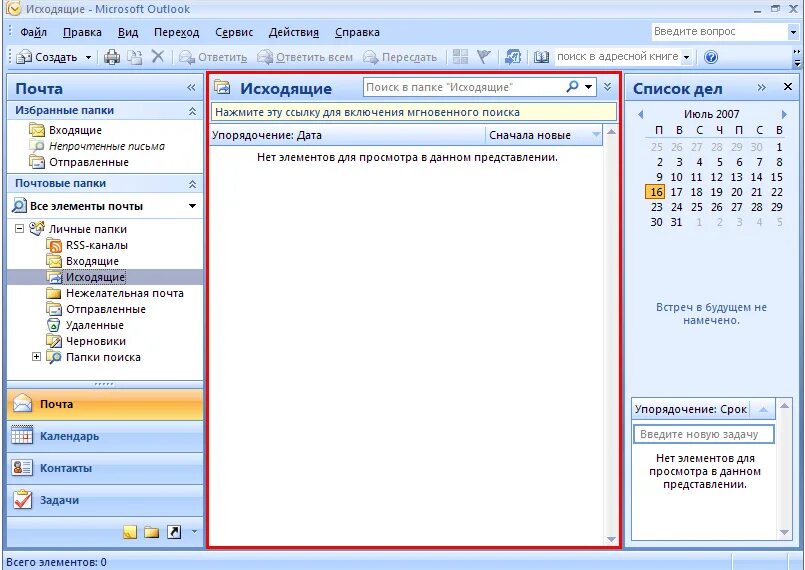Open the Вид menu
The image size is (805, 570).
pos(128,32)
